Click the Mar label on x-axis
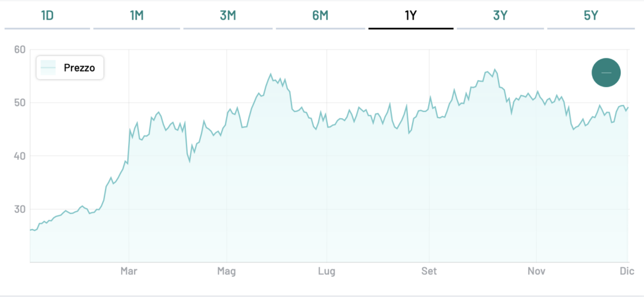 (129, 271)
